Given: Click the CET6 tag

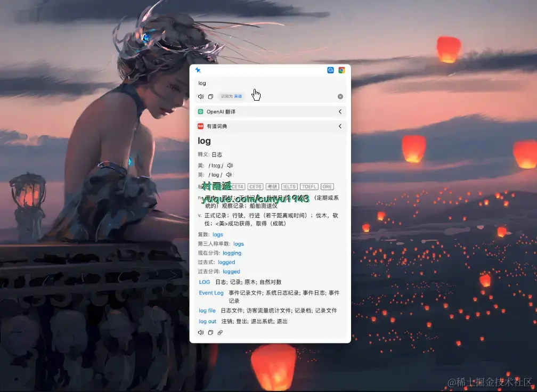Looking at the screenshot, I should (x=255, y=186).
